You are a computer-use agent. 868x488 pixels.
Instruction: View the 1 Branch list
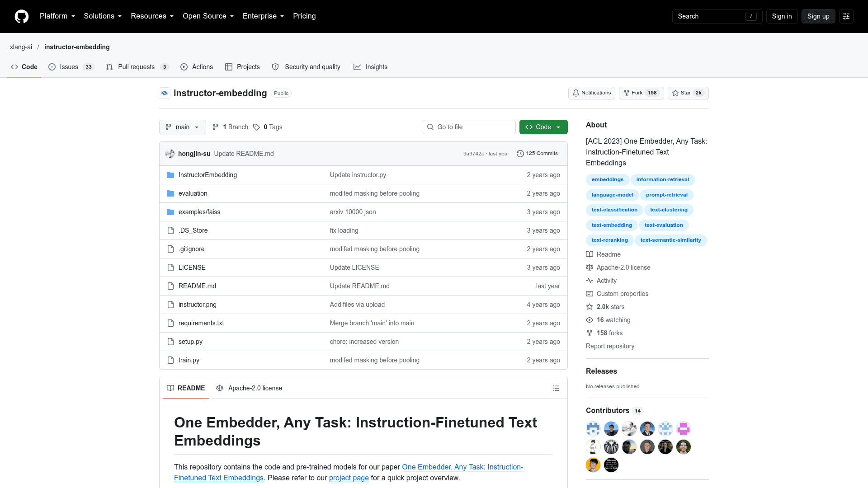coord(230,127)
